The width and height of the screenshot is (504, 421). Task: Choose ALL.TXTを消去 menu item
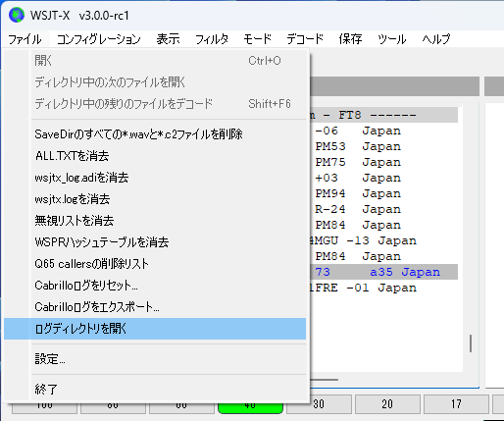155,156
